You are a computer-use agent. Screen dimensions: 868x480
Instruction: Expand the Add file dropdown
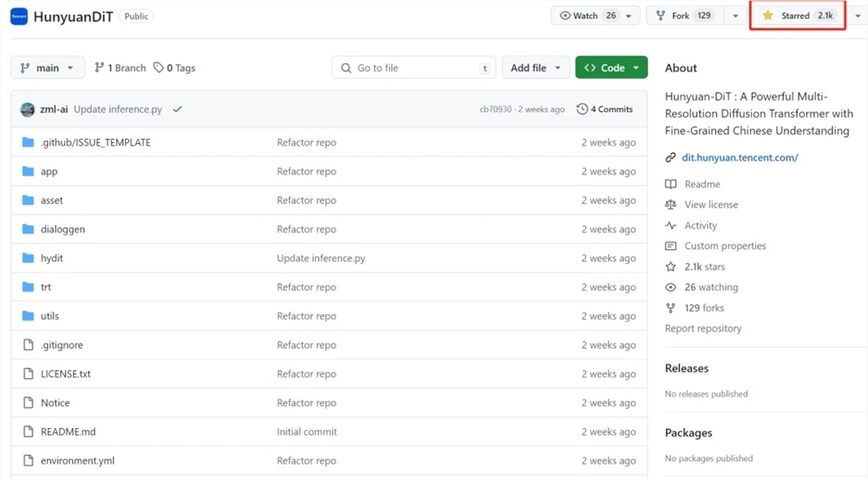pyautogui.click(x=536, y=68)
